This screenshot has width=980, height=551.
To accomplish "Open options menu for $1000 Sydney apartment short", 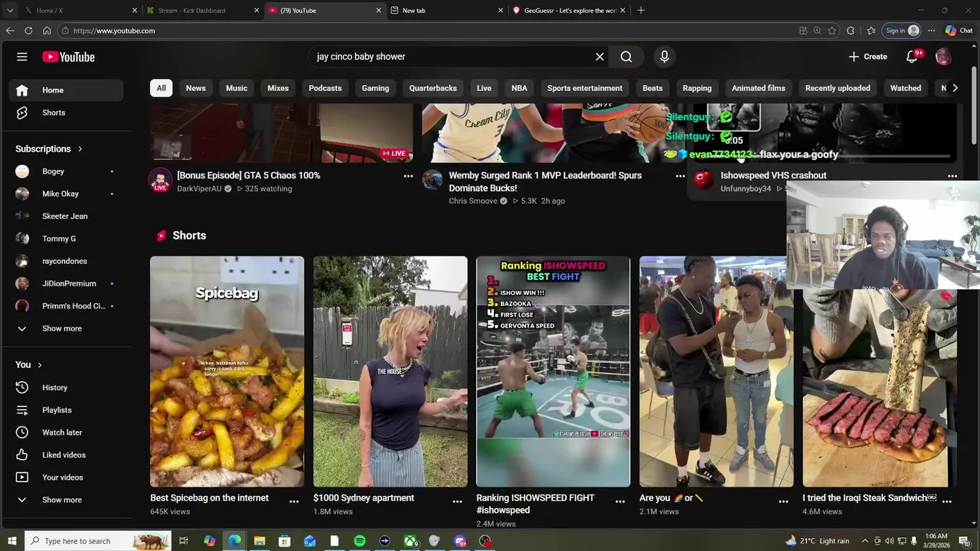I will [457, 501].
